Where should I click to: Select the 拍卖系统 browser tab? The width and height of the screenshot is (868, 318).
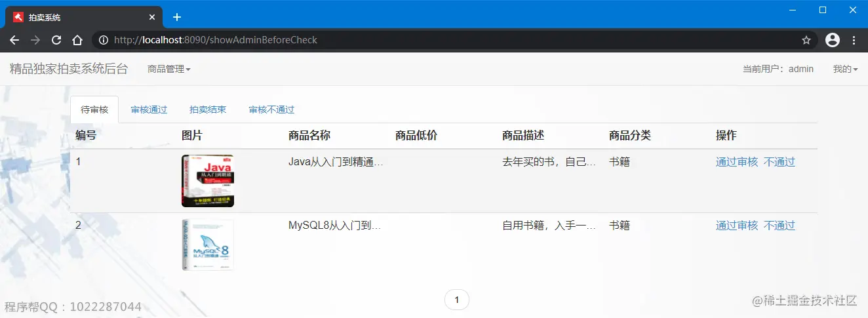point(83,17)
